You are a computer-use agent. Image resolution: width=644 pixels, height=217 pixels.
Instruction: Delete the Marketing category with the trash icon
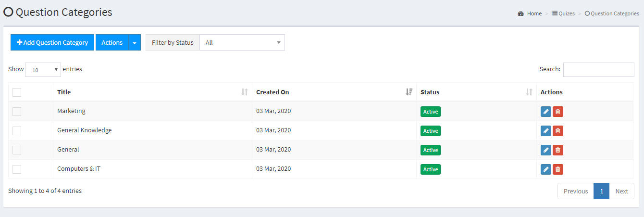coord(558,112)
